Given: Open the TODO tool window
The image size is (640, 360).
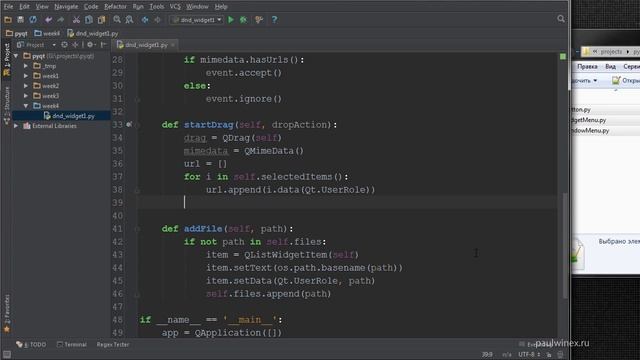Looking at the screenshot, I should pyautogui.click(x=31, y=344).
